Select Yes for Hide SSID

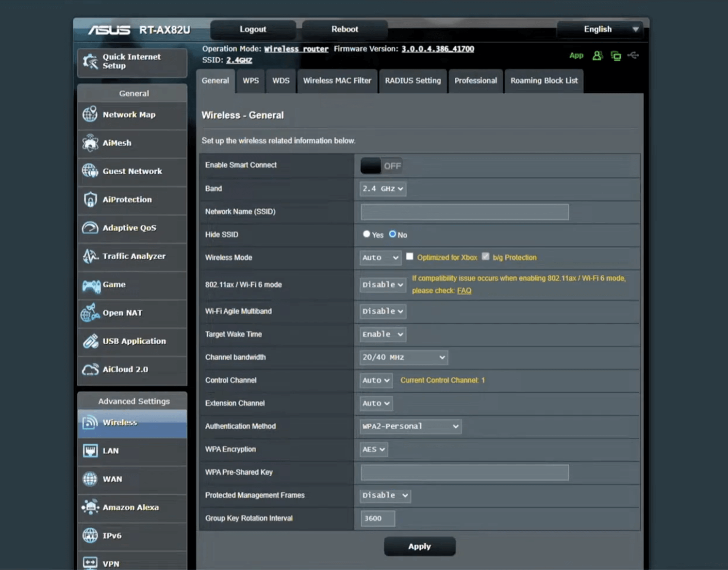(x=366, y=234)
